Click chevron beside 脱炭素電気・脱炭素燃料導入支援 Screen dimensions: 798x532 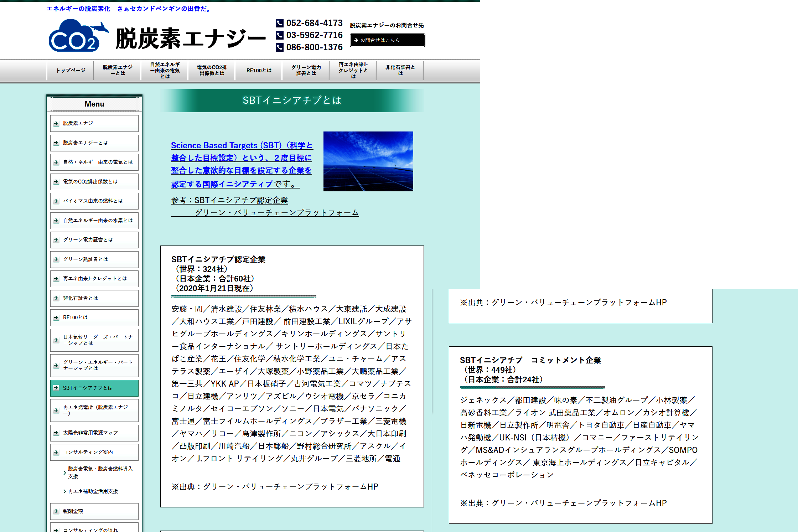(x=64, y=473)
